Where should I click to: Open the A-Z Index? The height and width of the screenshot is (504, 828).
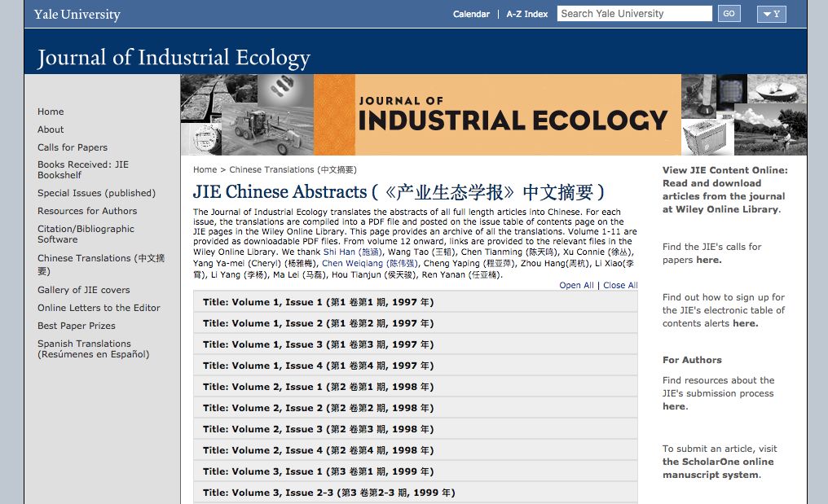pos(526,14)
